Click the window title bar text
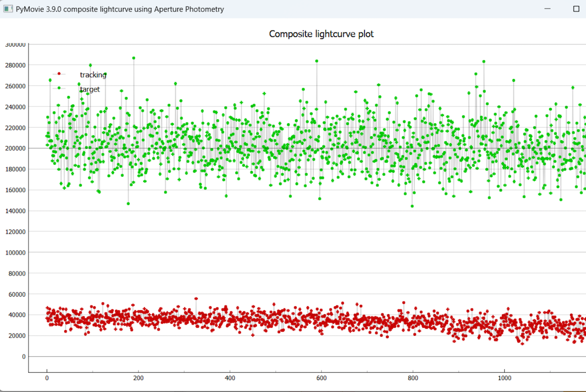The width and height of the screenshot is (586, 392). pos(119,9)
